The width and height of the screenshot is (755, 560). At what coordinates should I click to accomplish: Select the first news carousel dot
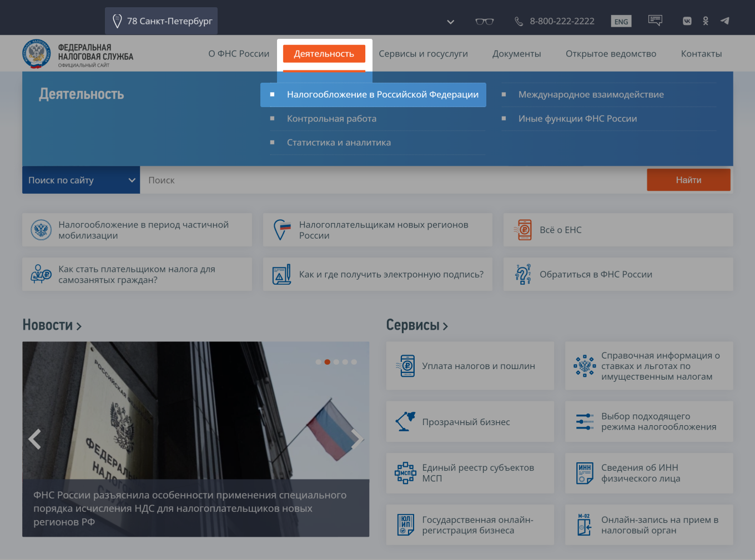[319, 362]
